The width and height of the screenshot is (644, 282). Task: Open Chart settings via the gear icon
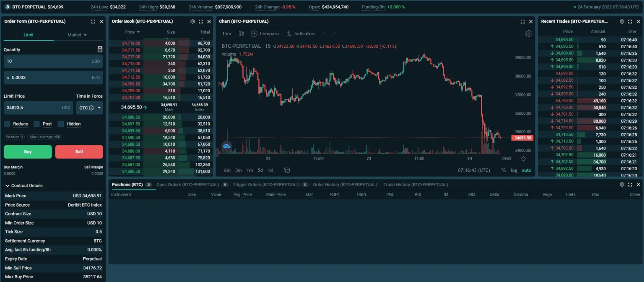529,34
